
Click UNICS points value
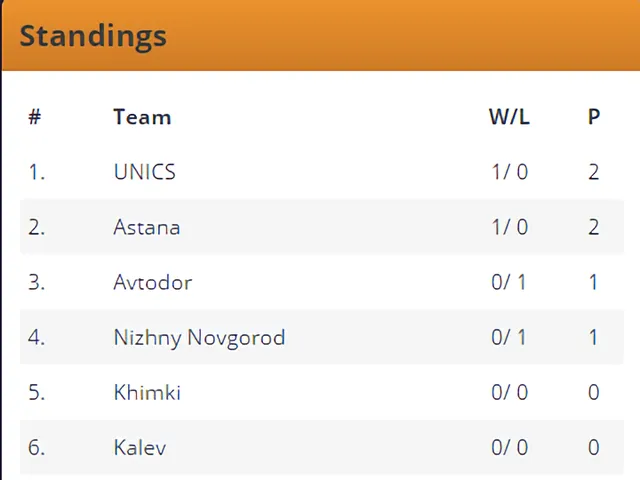(594, 172)
